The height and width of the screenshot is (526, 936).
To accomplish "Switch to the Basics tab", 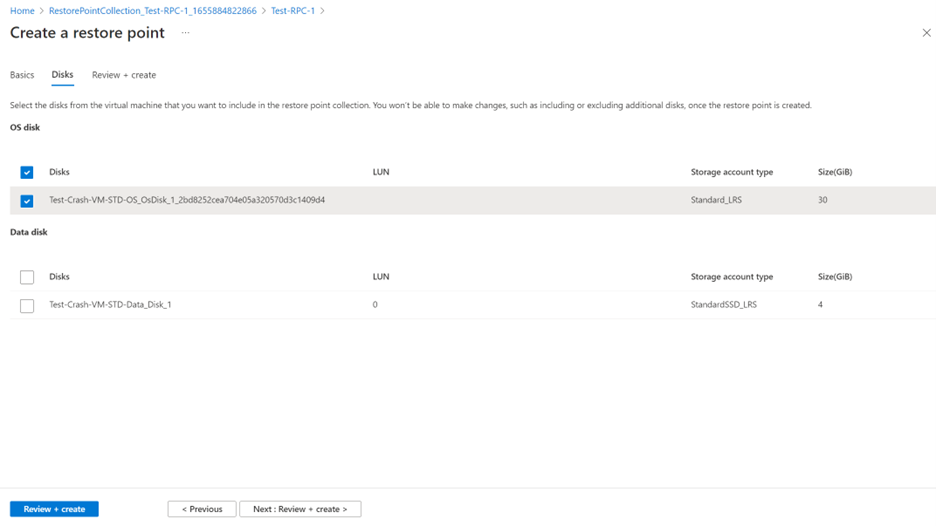I will (22, 75).
